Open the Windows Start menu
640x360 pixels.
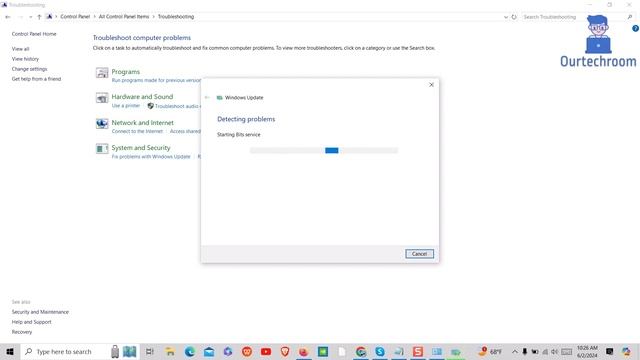[10, 351]
